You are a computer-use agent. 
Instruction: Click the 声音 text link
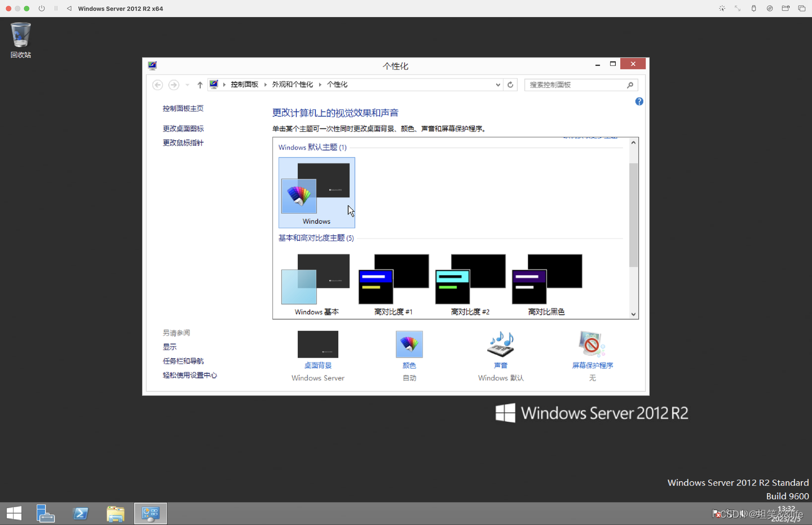(x=501, y=365)
